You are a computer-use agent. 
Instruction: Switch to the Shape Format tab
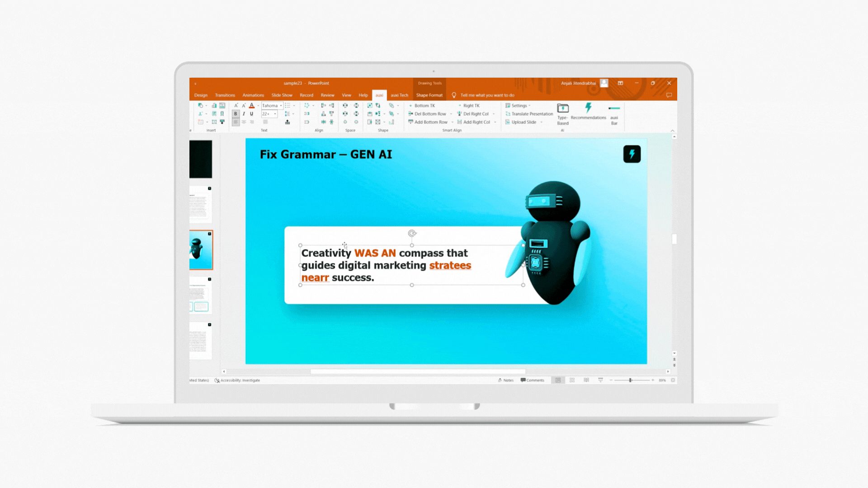coord(429,95)
